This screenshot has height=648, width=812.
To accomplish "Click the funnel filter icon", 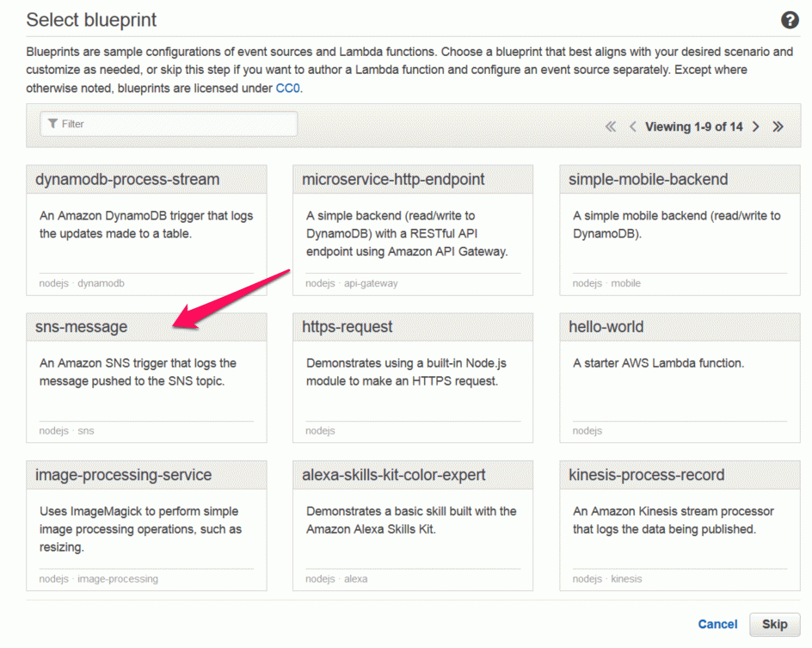I will click(x=52, y=124).
